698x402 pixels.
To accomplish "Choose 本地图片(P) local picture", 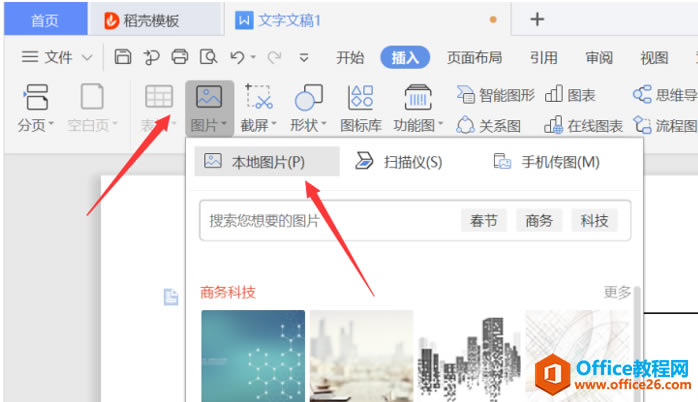I will [x=267, y=162].
